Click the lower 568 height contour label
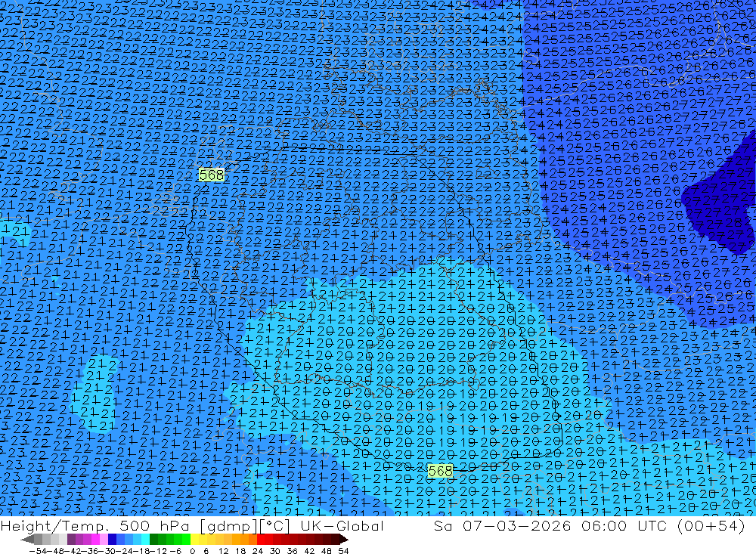The height and width of the screenshot is (554, 756). click(440, 471)
